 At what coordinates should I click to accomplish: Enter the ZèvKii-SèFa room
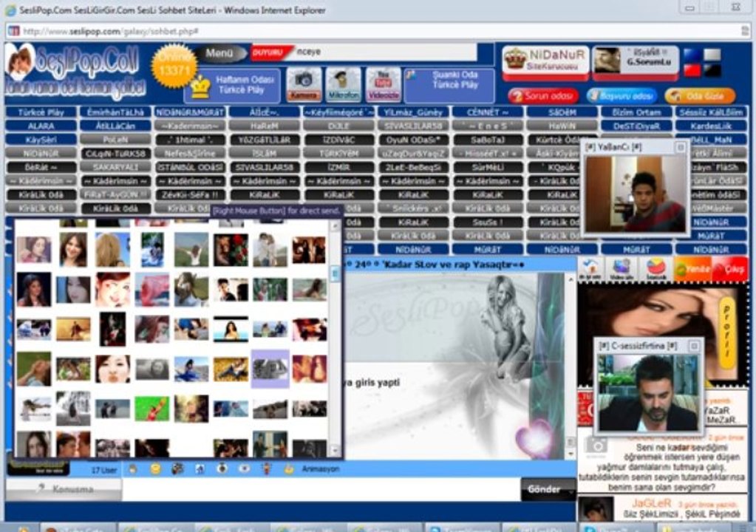click(190, 194)
